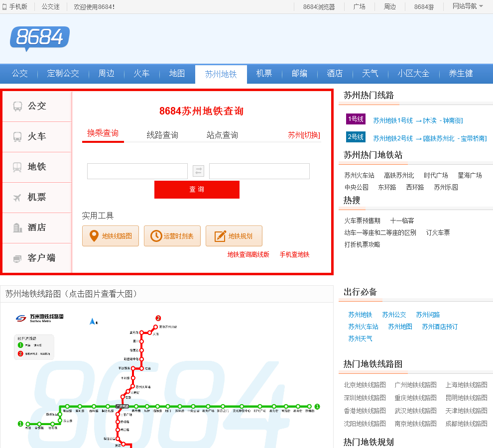Viewport: 493px width, 448px height.
Task: Open 小区大全 in the navigation bar
Action: 413,74
